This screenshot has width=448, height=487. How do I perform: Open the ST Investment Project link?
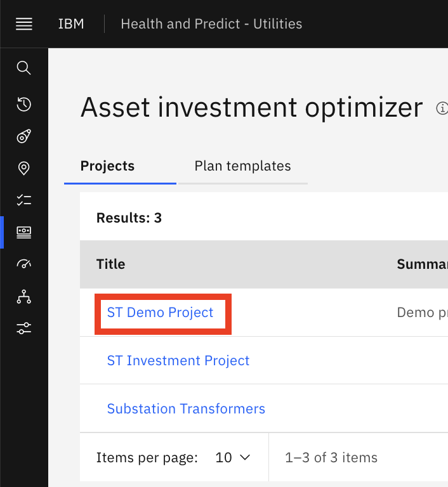(178, 361)
